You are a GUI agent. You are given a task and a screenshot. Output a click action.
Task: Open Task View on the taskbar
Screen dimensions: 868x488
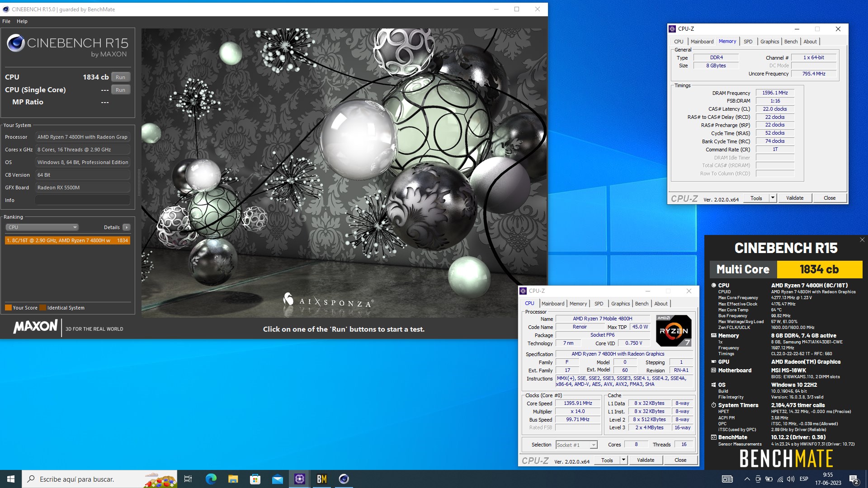pos(188,479)
